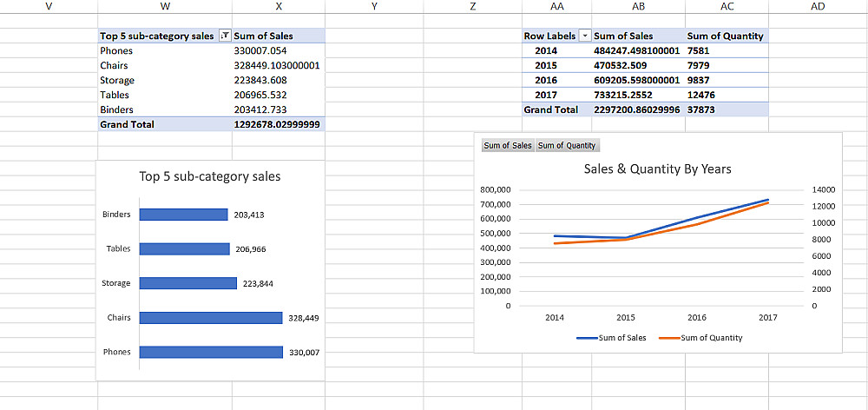The width and height of the screenshot is (868, 410).
Task: Select grand total sales 2297200.86029996 cell
Action: [x=638, y=109]
